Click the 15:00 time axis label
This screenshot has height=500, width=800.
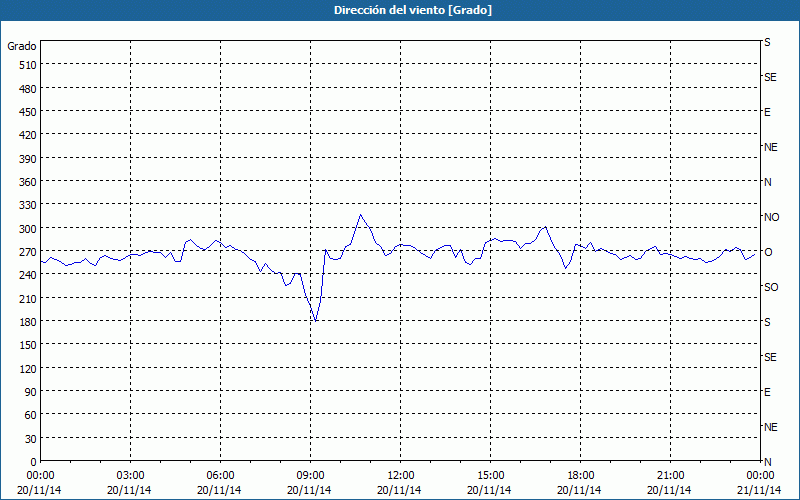pos(490,476)
